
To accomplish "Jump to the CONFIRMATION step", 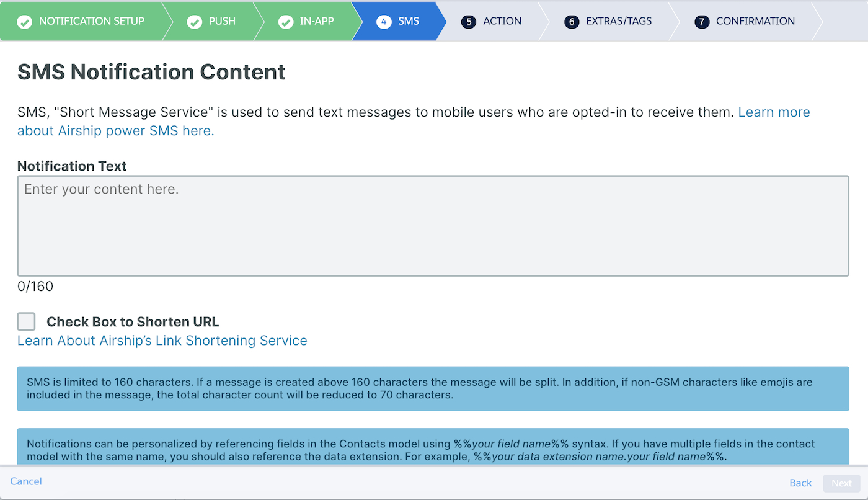I will [755, 21].
